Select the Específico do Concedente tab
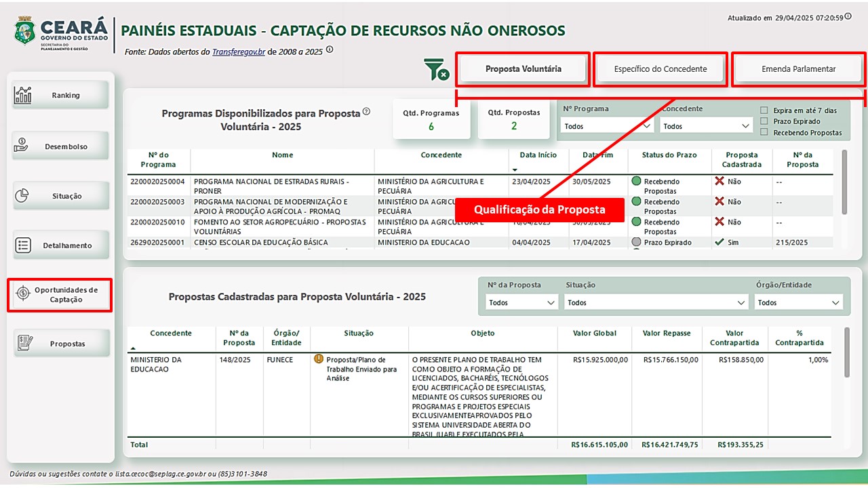Image resolution: width=868 pixels, height=488 pixels. point(660,69)
